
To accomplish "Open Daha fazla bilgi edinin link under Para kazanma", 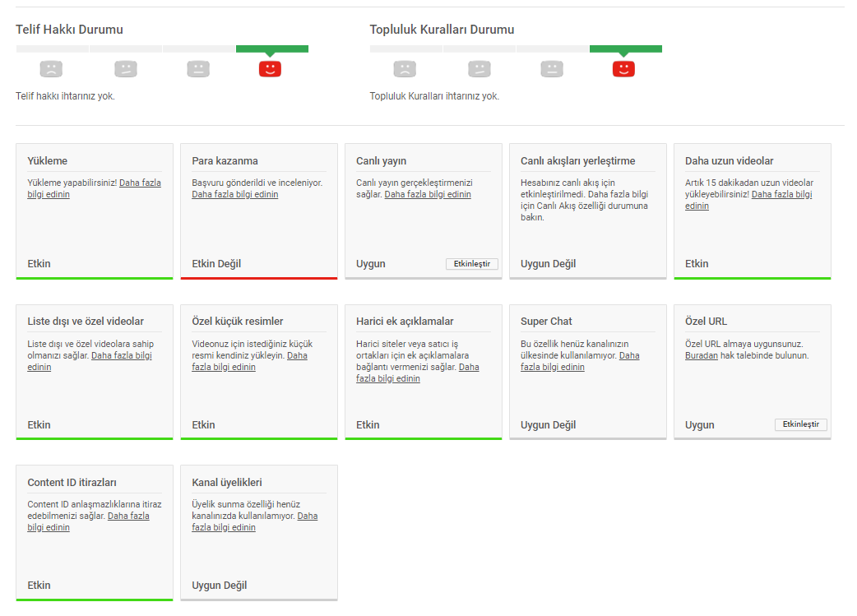I will (235, 194).
